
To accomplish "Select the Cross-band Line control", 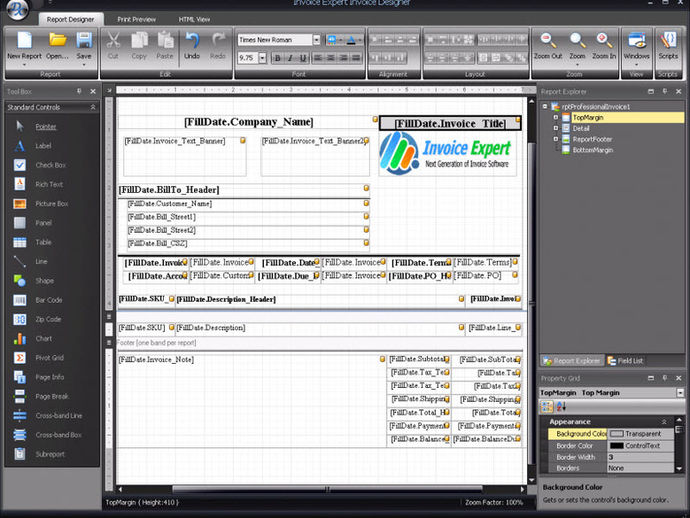I will 59,415.
